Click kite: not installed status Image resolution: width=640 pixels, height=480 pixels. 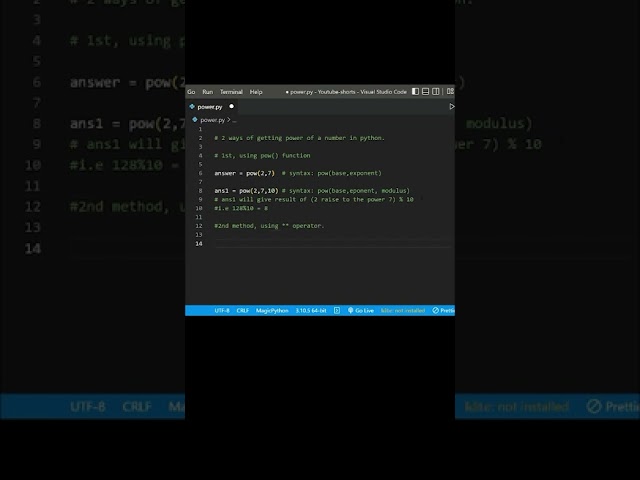click(402, 311)
